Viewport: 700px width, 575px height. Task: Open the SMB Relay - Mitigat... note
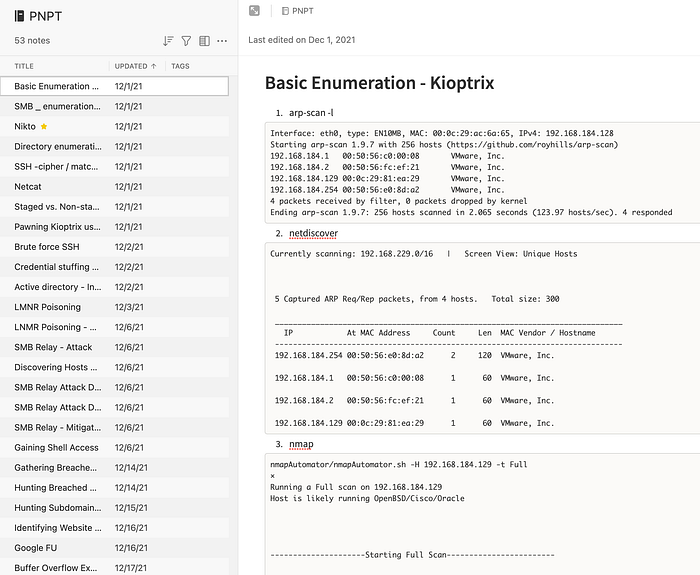(114, 428)
